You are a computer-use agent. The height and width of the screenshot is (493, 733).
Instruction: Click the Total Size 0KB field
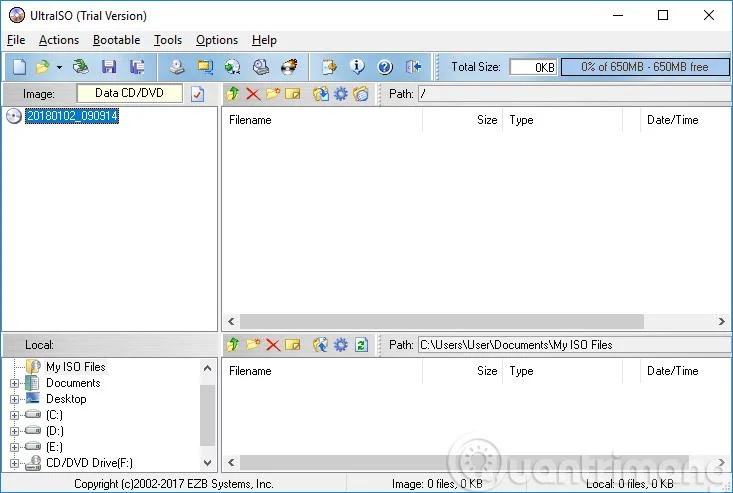pos(533,67)
